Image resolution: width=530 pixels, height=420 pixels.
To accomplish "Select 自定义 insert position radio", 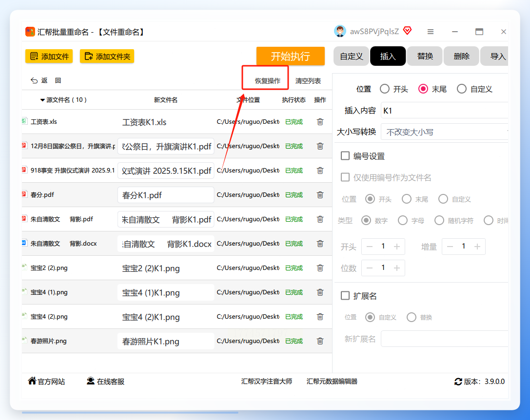I will 462,89.
